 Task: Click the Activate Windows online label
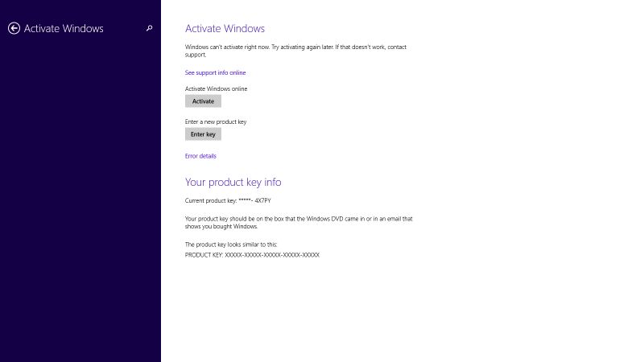[216, 88]
